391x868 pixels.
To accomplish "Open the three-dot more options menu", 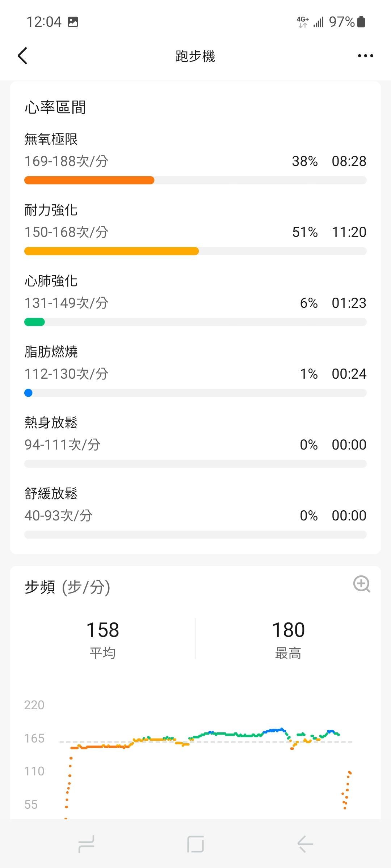I will point(365,56).
